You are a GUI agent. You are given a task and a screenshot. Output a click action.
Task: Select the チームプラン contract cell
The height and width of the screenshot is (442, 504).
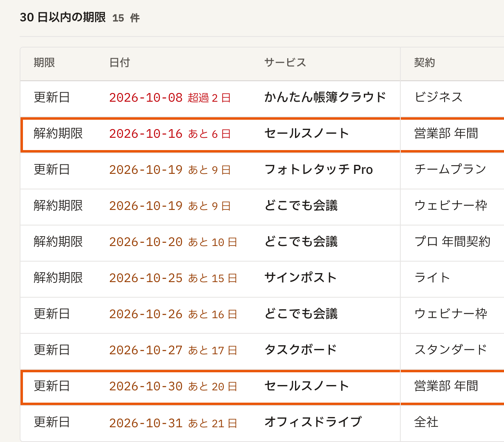click(x=450, y=169)
